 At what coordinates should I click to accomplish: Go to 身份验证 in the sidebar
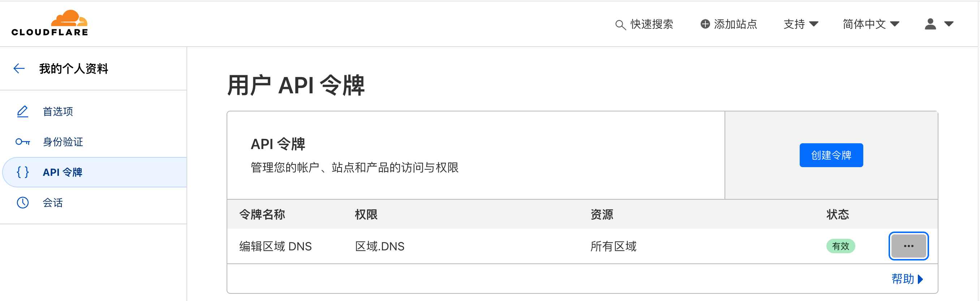pyautogui.click(x=63, y=142)
